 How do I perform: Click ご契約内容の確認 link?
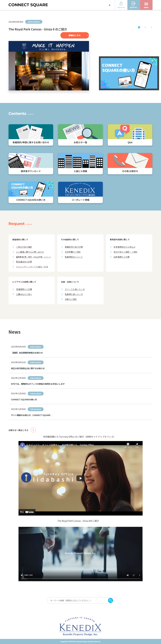[24, 247]
